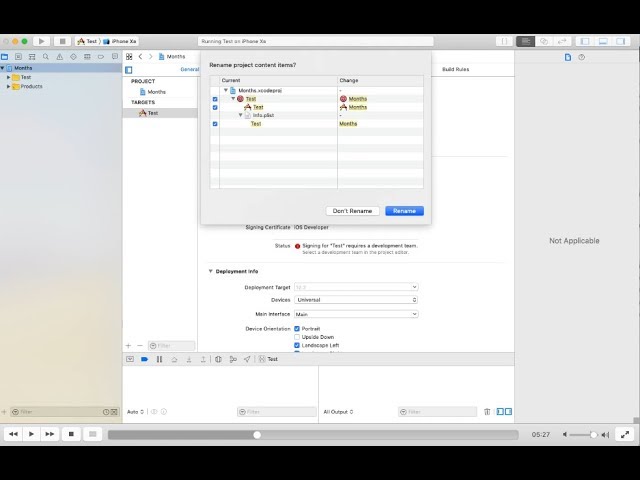The height and width of the screenshot is (480, 640).
Task: Click the Xcode Run (play) button
Action: [x=41, y=41]
